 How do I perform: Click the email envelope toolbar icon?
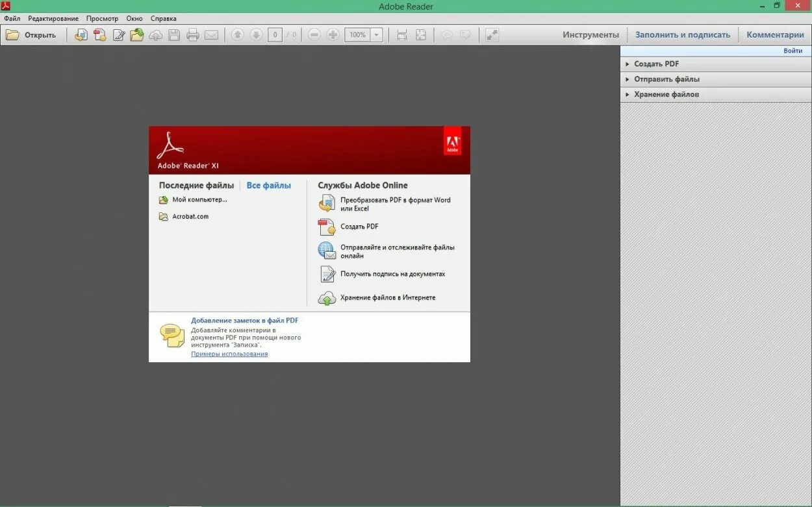212,35
